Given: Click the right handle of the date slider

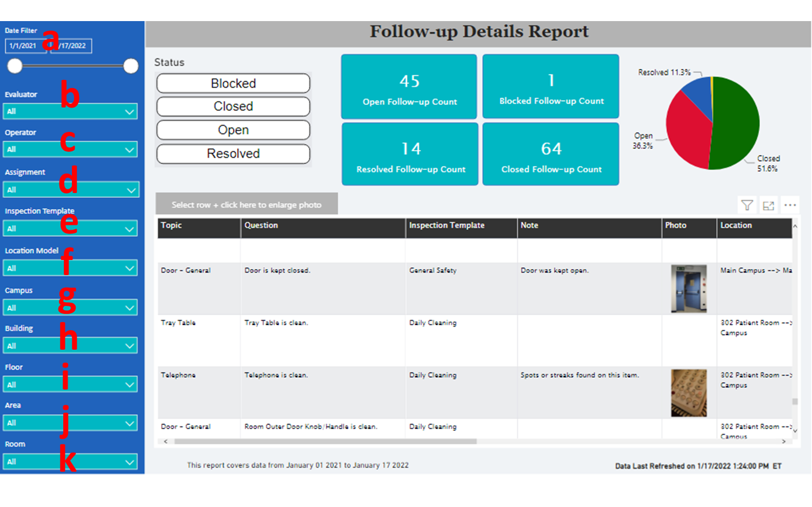Looking at the screenshot, I should click(x=130, y=66).
